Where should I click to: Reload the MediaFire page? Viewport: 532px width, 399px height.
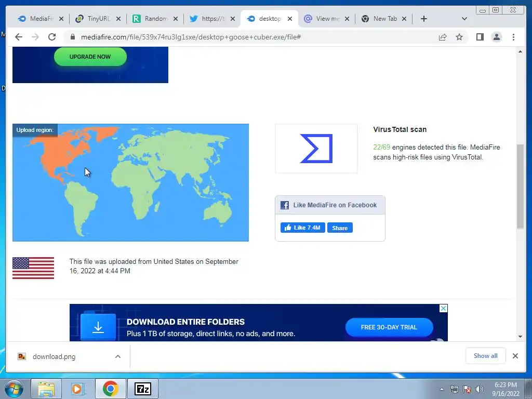click(52, 37)
